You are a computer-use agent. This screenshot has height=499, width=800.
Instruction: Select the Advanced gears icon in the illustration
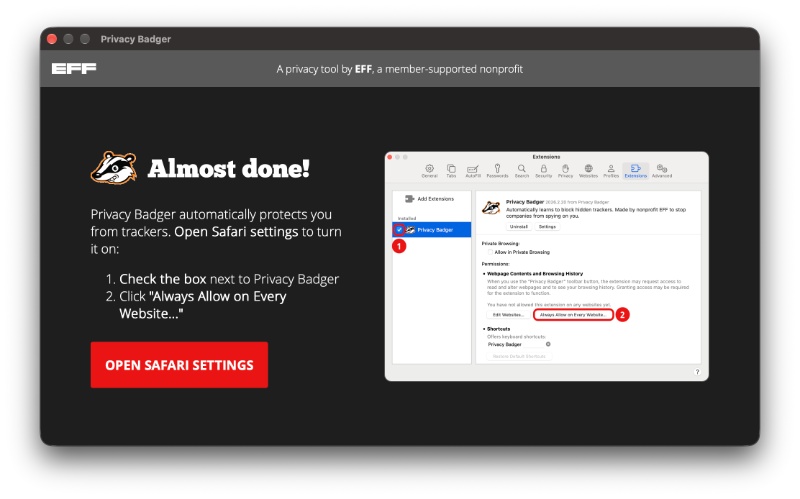point(662,170)
